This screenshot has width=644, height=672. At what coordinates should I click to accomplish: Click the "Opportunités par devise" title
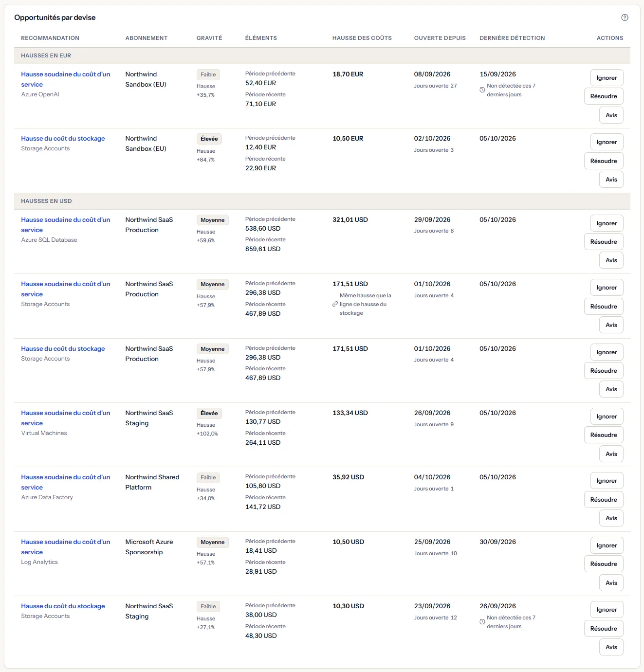55,18
